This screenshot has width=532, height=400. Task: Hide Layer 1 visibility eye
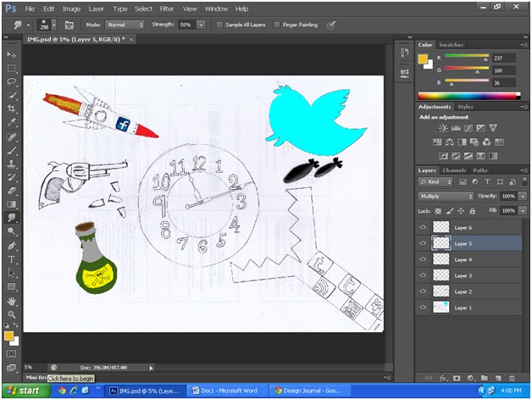pyautogui.click(x=423, y=307)
